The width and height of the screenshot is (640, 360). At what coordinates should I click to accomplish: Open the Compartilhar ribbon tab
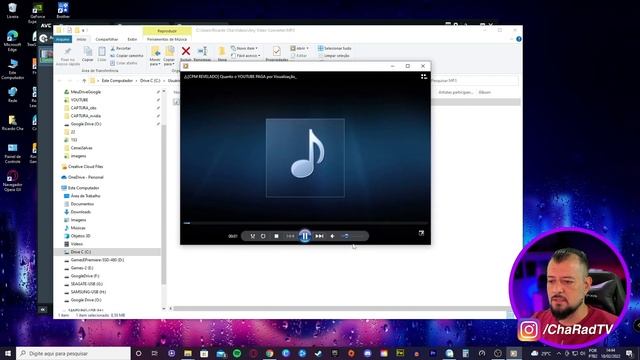click(107, 39)
